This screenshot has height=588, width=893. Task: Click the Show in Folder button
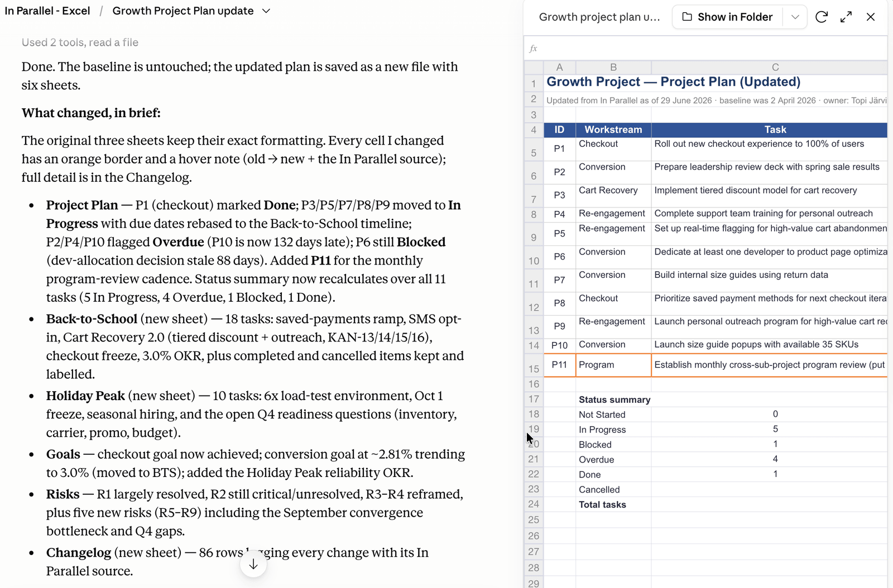pyautogui.click(x=727, y=17)
